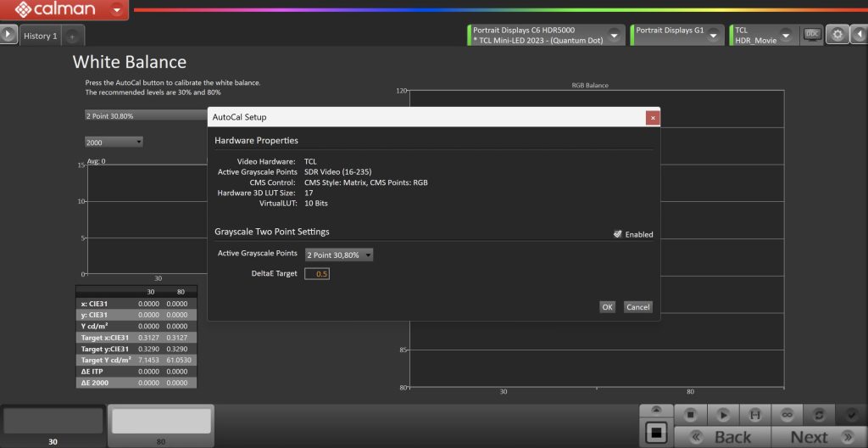Click the Avg: 0 chart label
Screen dimensions: 868x448
(95, 161)
